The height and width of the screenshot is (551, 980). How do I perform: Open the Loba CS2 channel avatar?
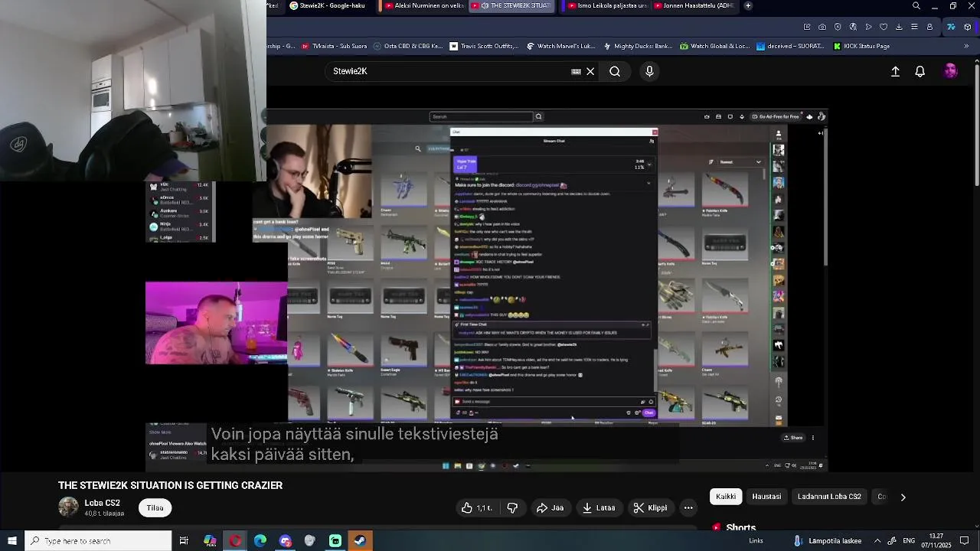(68, 507)
